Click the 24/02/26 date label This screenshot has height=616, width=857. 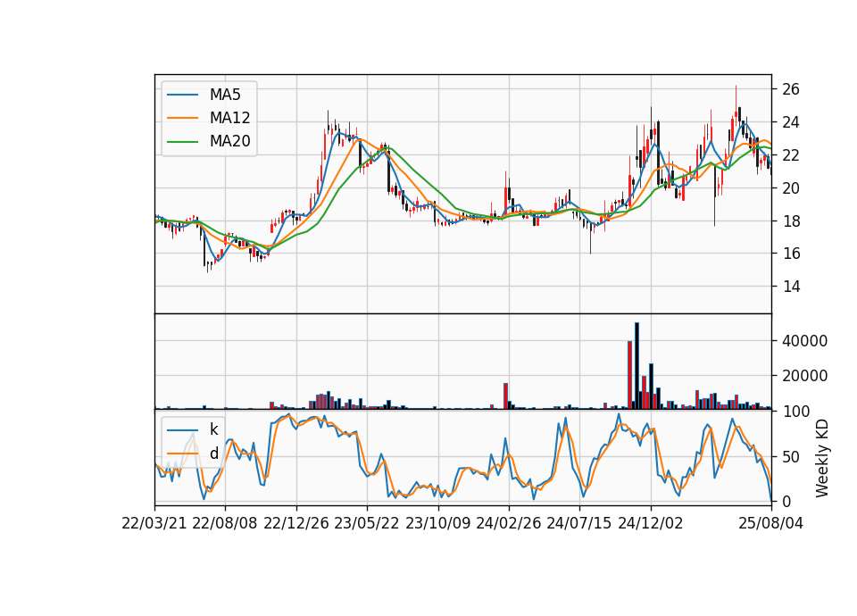[x=509, y=523]
